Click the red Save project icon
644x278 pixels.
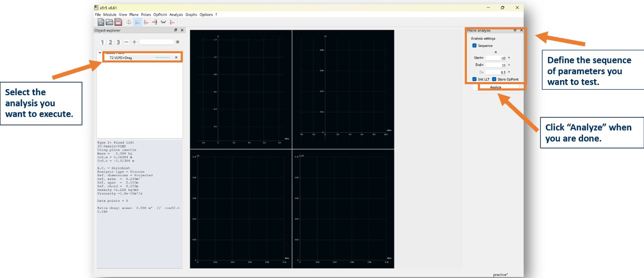[118, 22]
